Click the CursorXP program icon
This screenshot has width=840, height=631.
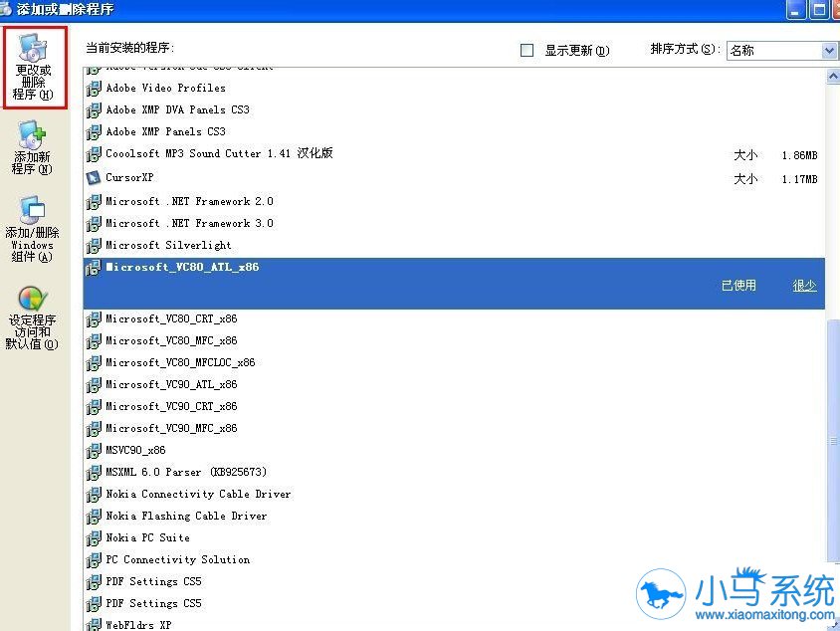94,177
